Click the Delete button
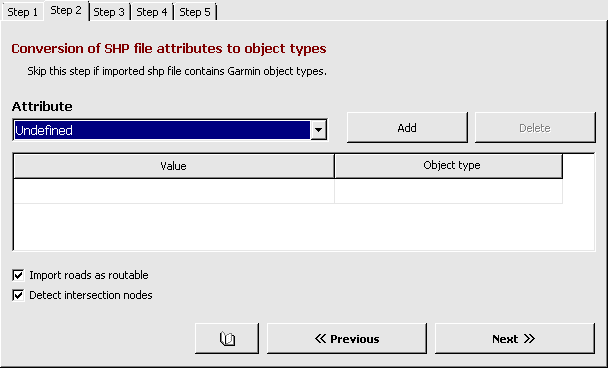608x368 pixels. [x=535, y=128]
